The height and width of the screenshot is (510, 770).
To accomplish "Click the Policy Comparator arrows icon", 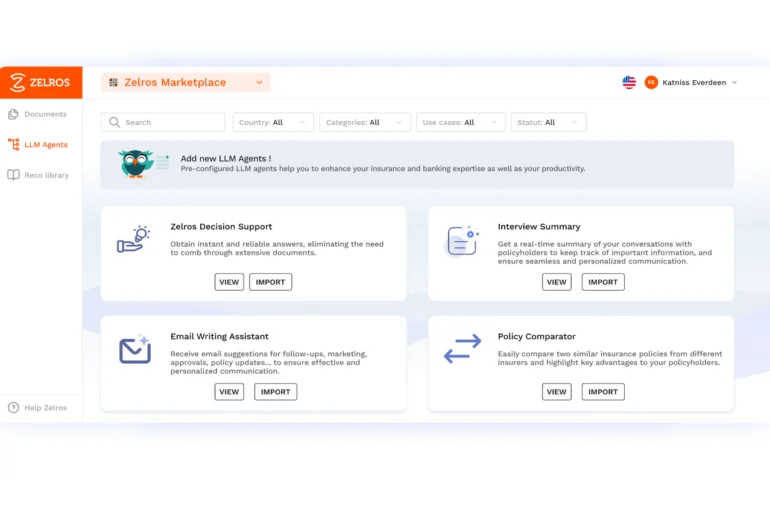I will [462, 349].
